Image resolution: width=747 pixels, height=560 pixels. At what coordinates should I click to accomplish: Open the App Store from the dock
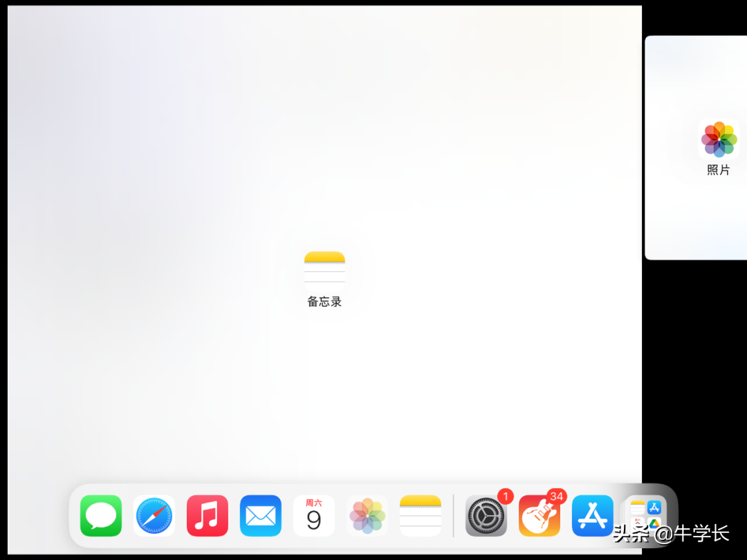[x=592, y=515]
